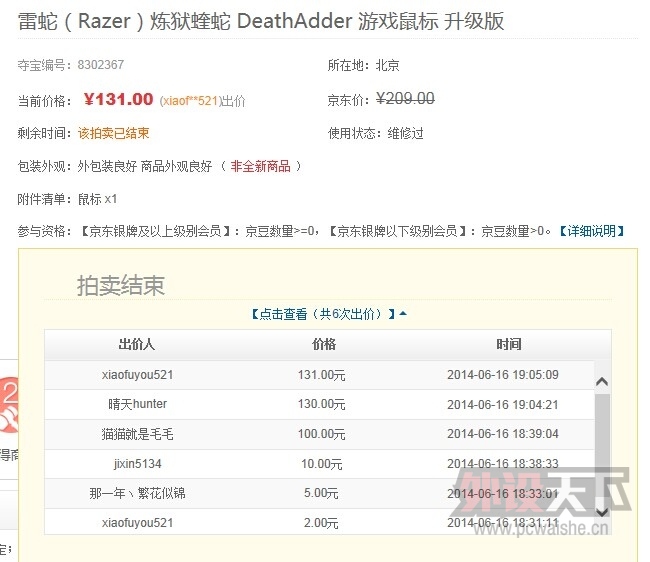Image resolution: width=650 pixels, height=562 pixels.
Task: Select bidder jixin5134 in the table
Action: coord(137,463)
